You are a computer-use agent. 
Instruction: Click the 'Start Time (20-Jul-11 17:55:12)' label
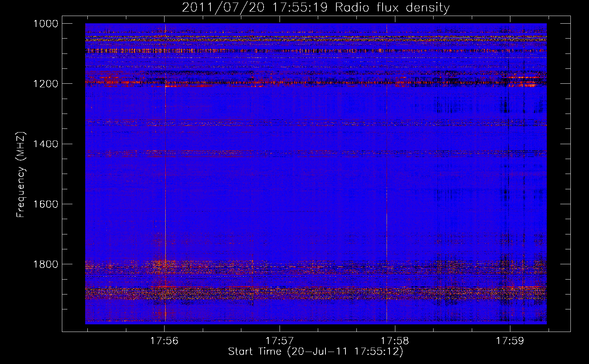(x=316, y=352)
